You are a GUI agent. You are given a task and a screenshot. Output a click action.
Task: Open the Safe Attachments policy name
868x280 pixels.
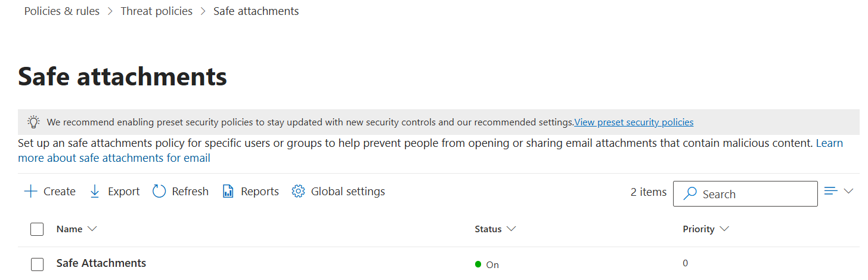(101, 263)
